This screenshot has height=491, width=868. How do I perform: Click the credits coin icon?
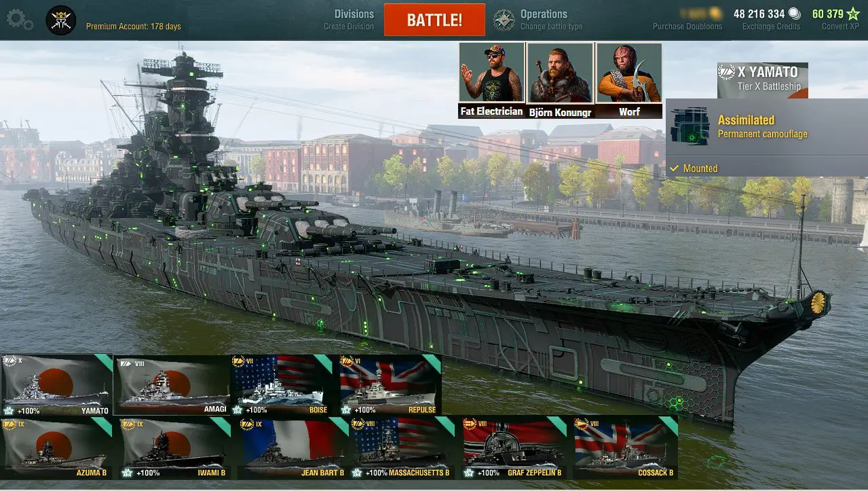795,14
